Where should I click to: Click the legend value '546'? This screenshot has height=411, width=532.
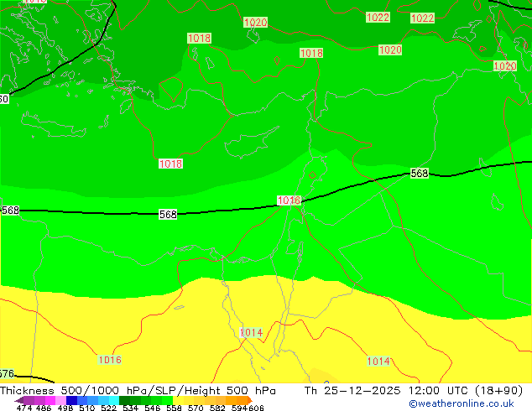tap(153, 408)
